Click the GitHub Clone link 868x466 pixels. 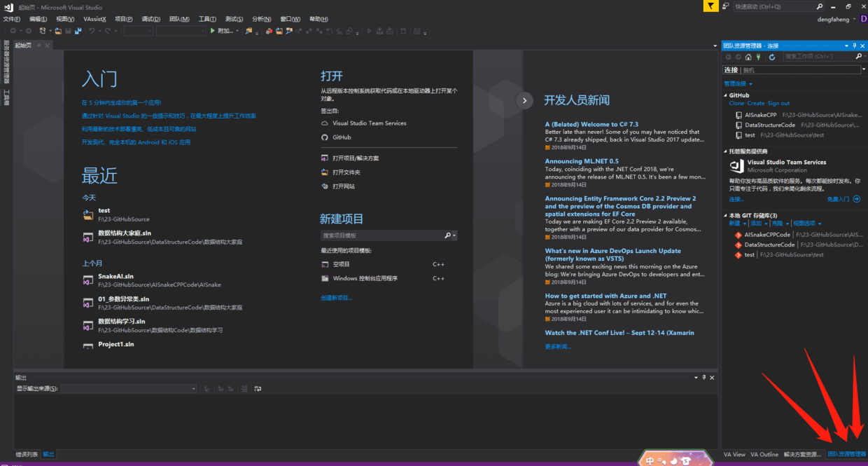pyautogui.click(x=736, y=103)
